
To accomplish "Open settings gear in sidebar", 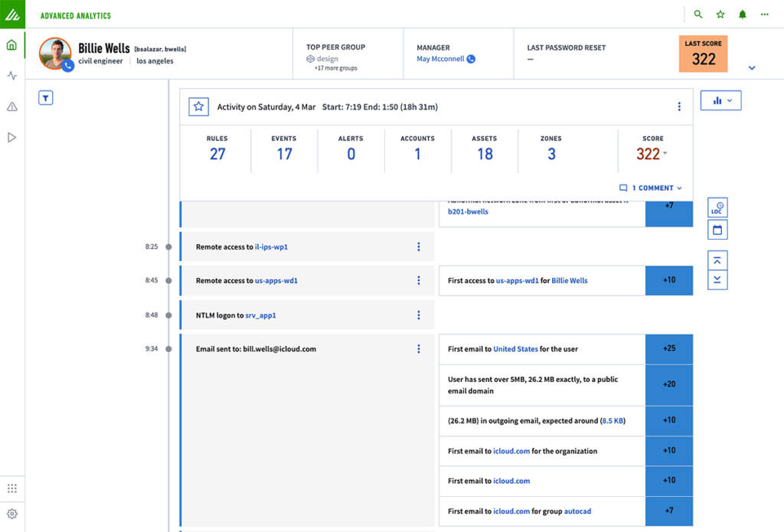I will coord(11,514).
